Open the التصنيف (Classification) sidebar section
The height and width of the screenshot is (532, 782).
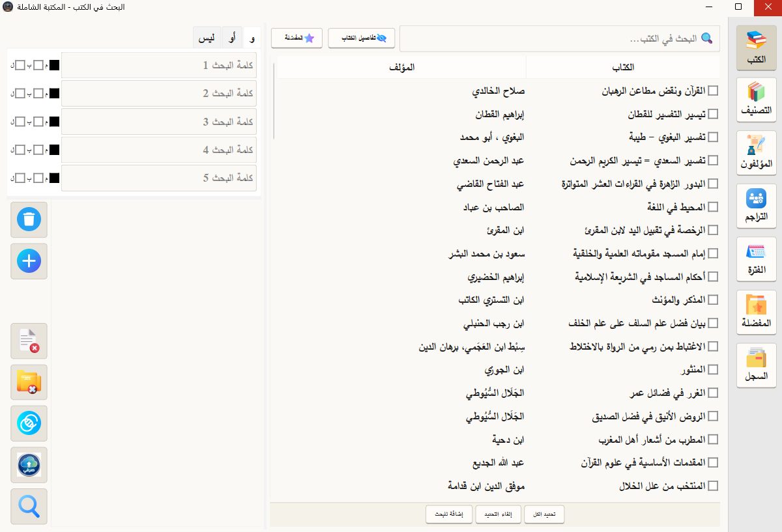click(756, 100)
